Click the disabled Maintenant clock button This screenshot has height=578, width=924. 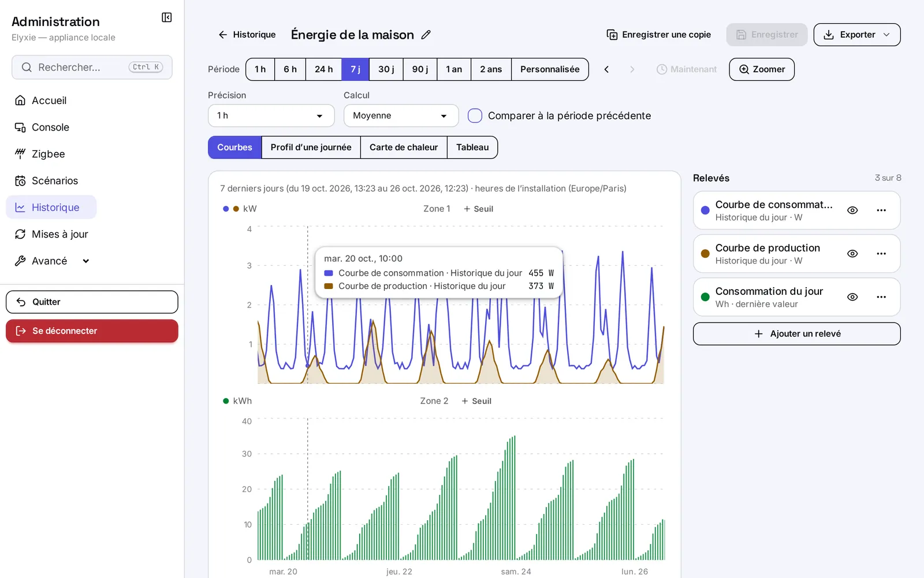pyautogui.click(x=687, y=69)
